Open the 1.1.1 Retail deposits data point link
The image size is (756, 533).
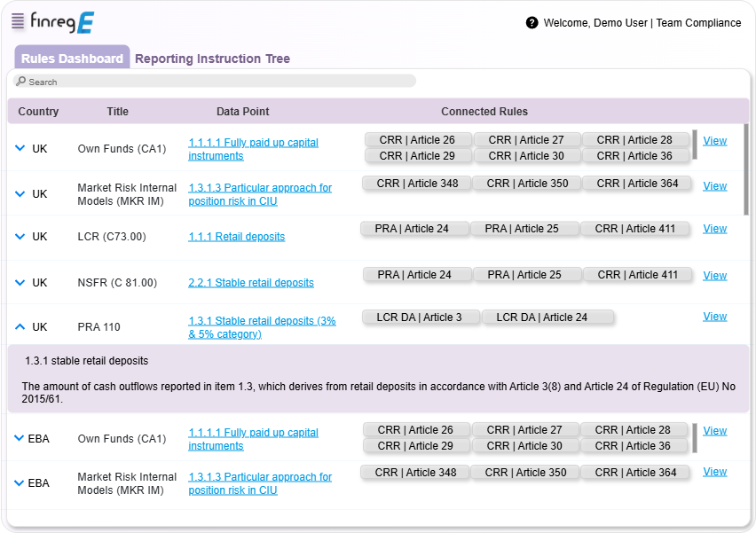[236, 237]
